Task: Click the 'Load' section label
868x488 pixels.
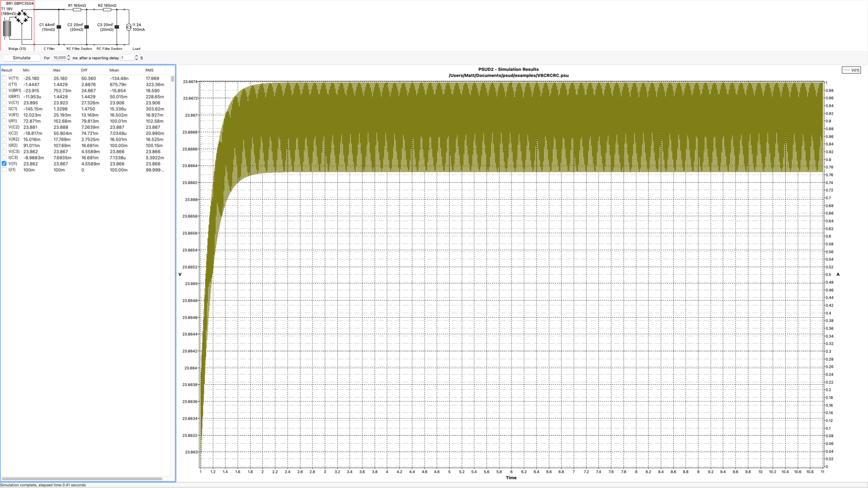Action: click(136, 49)
